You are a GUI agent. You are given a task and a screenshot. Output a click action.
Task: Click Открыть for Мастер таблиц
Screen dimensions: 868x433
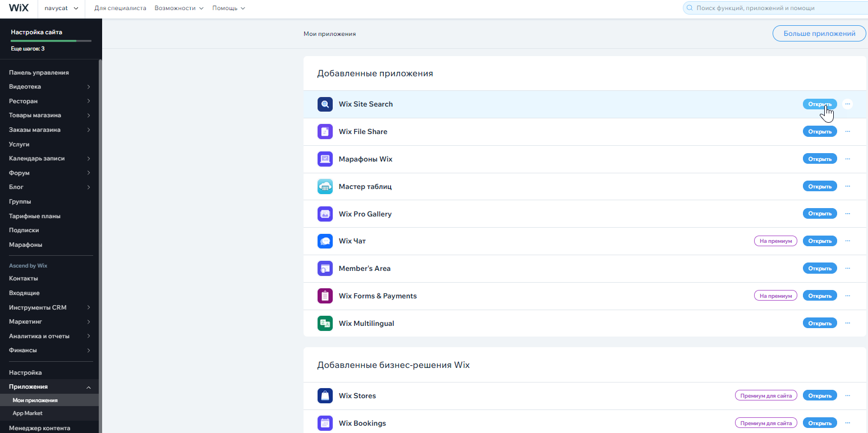[x=820, y=186]
